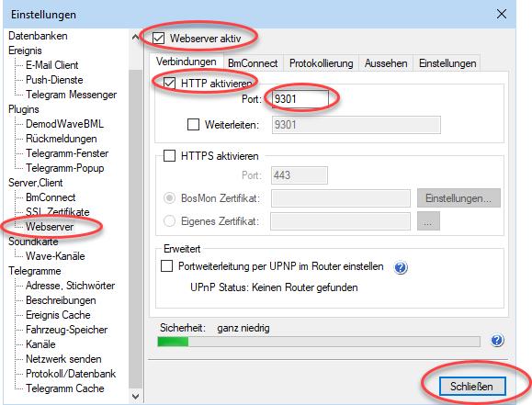Click the Schließen button
The height and width of the screenshot is (405, 532).
pyautogui.click(x=472, y=387)
